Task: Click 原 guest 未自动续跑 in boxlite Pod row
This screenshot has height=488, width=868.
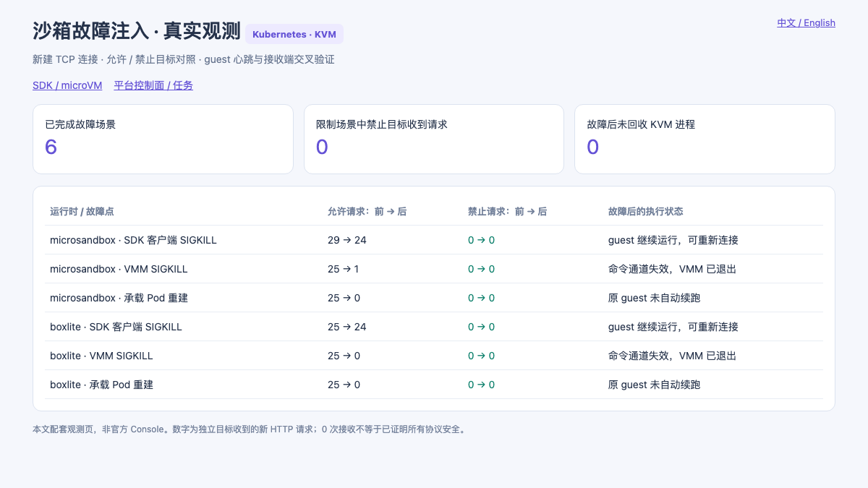Action: [x=655, y=385]
